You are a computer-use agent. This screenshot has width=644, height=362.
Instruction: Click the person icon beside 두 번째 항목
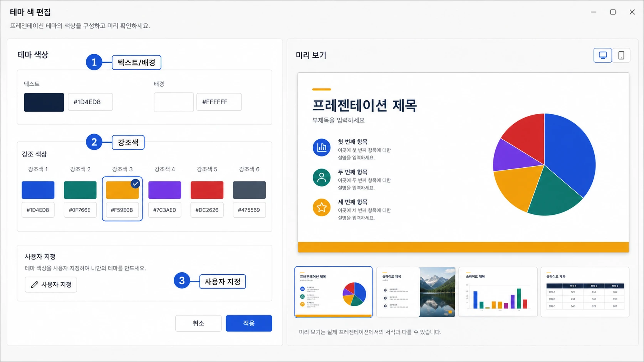pos(322,177)
